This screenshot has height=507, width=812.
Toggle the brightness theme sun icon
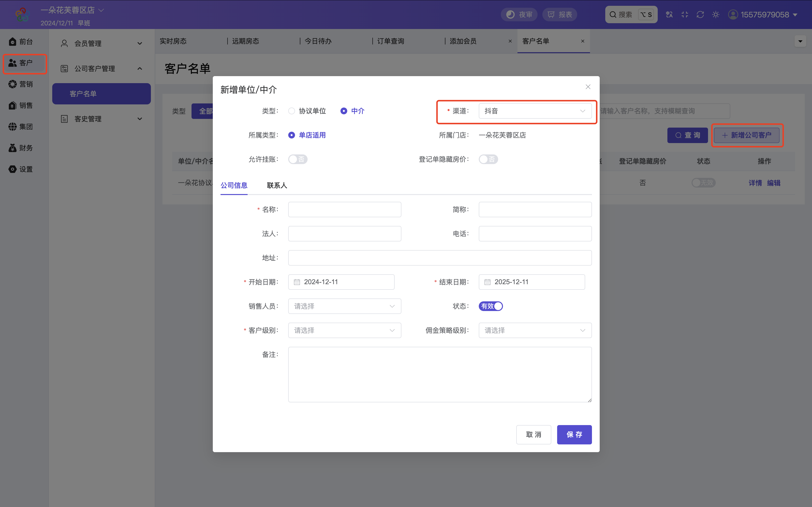pyautogui.click(x=716, y=14)
